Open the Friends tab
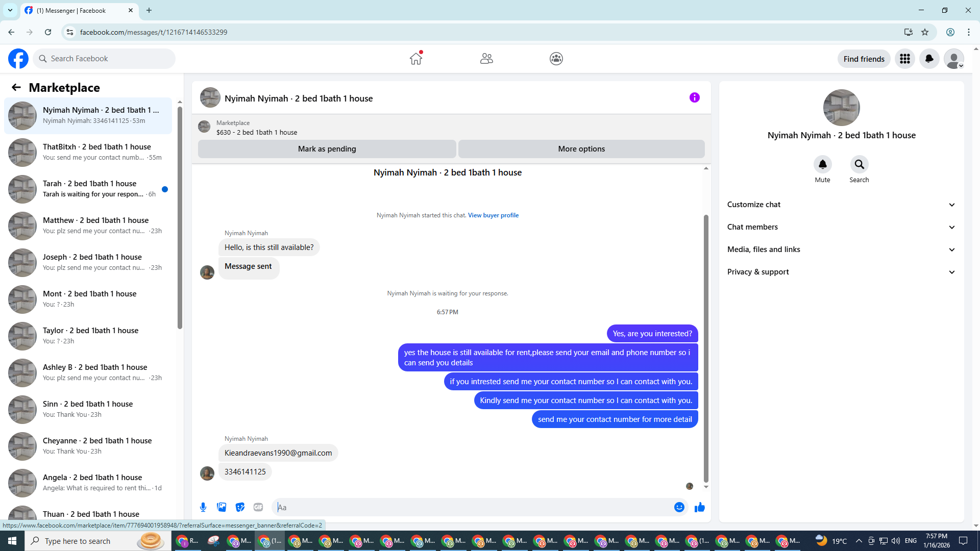Image resolution: width=980 pixels, height=551 pixels. pyautogui.click(x=486, y=59)
